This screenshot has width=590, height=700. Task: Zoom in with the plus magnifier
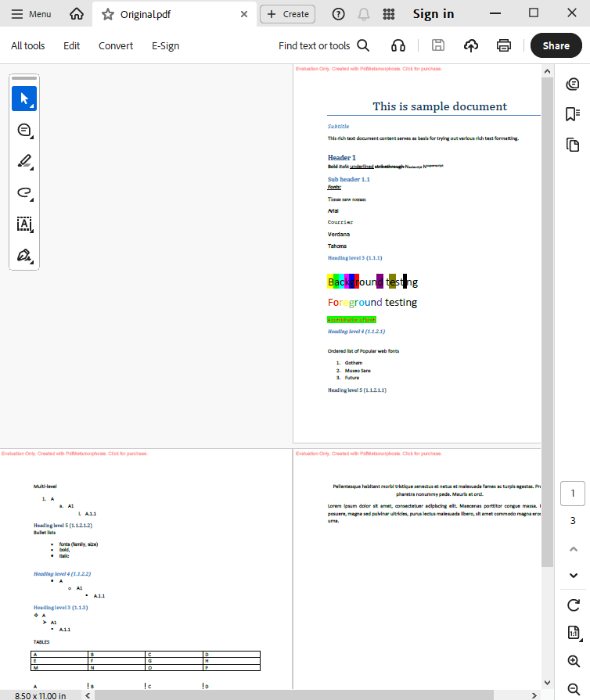click(x=574, y=661)
